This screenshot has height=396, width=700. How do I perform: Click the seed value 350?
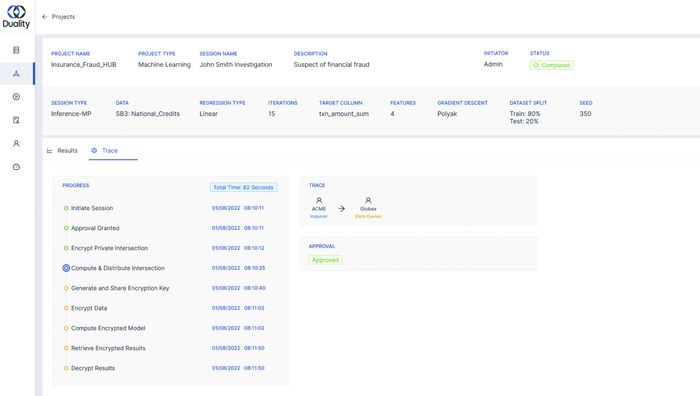tap(585, 114)
